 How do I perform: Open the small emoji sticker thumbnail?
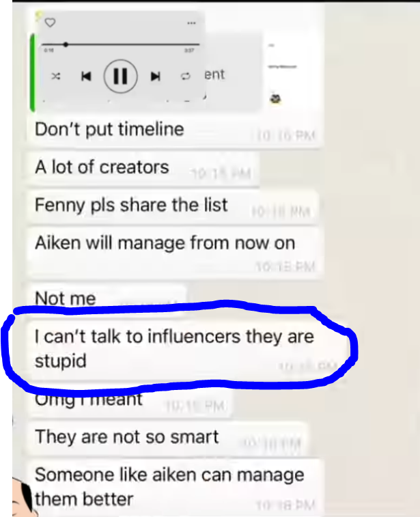276,98
